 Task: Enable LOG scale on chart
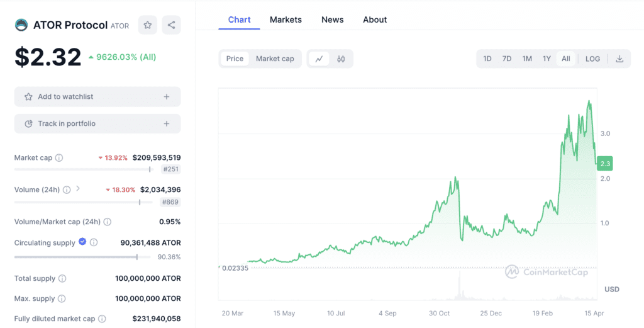tap(592, 59)
